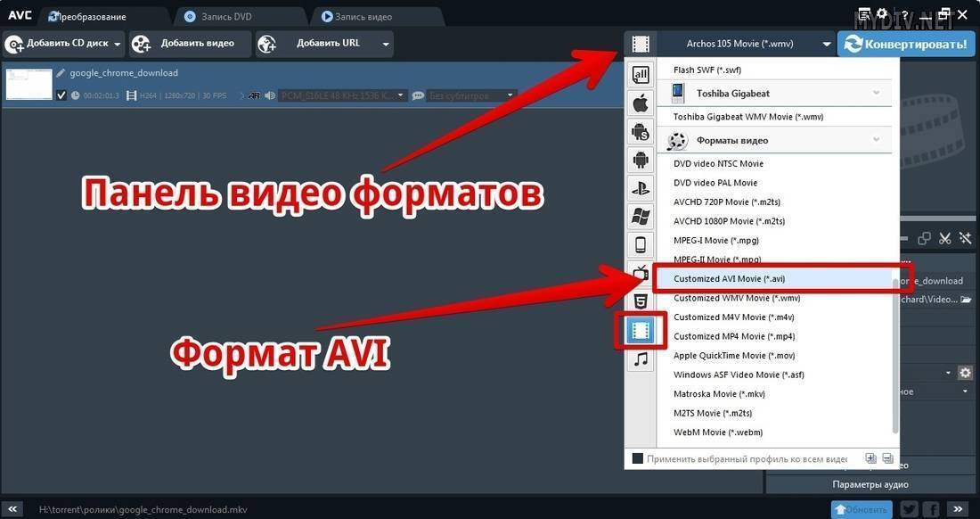Select the PlayStation category icon

click(641, 187)
